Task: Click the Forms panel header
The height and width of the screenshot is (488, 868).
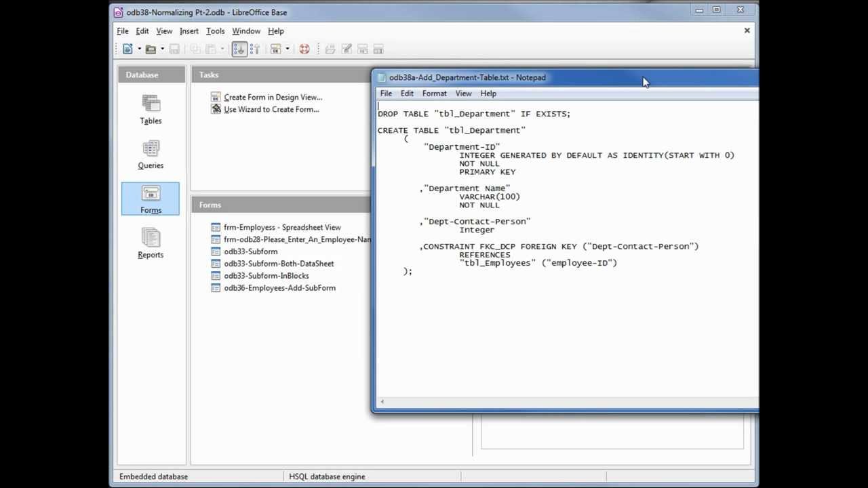Action: click(x=281, y=205)
